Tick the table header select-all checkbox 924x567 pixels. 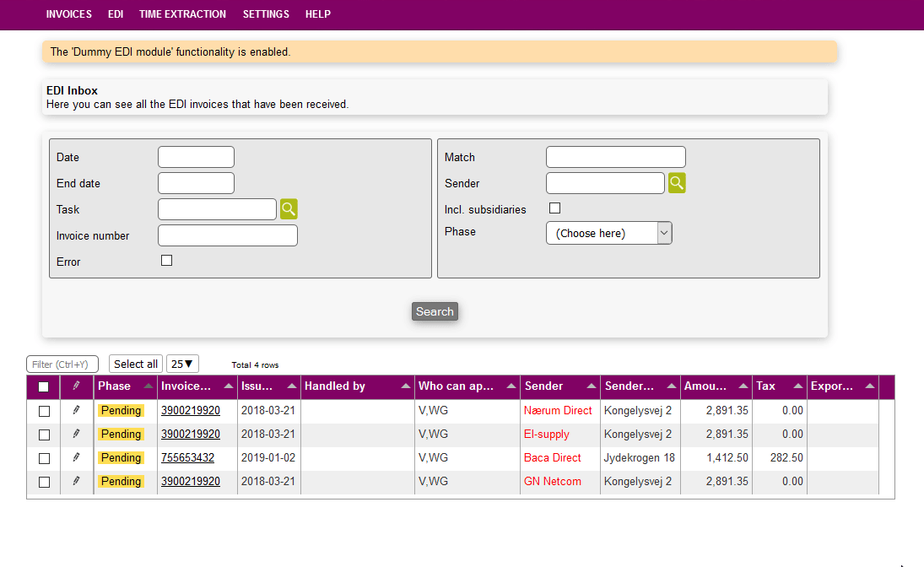44,387
